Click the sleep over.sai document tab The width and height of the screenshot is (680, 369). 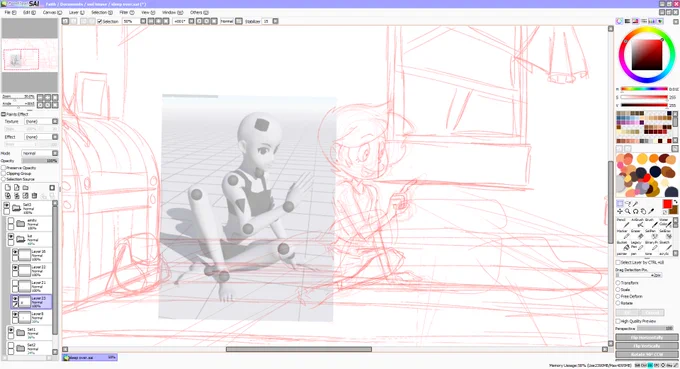tap(90, 358)
